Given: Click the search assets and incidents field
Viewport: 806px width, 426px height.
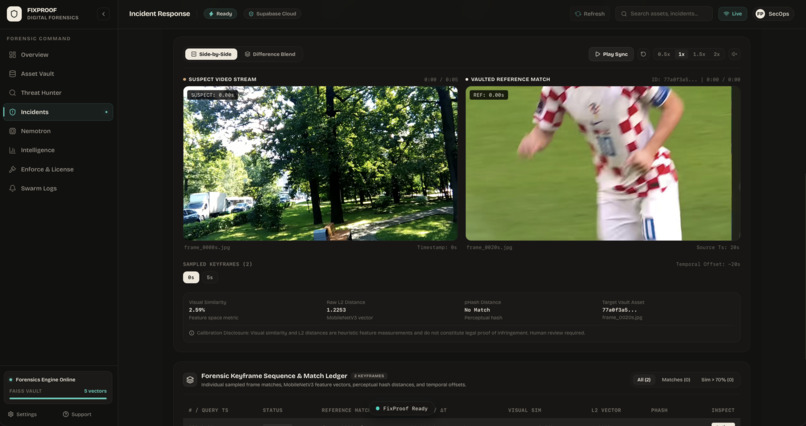Looking at the screenshot, I should pos(664,14).
